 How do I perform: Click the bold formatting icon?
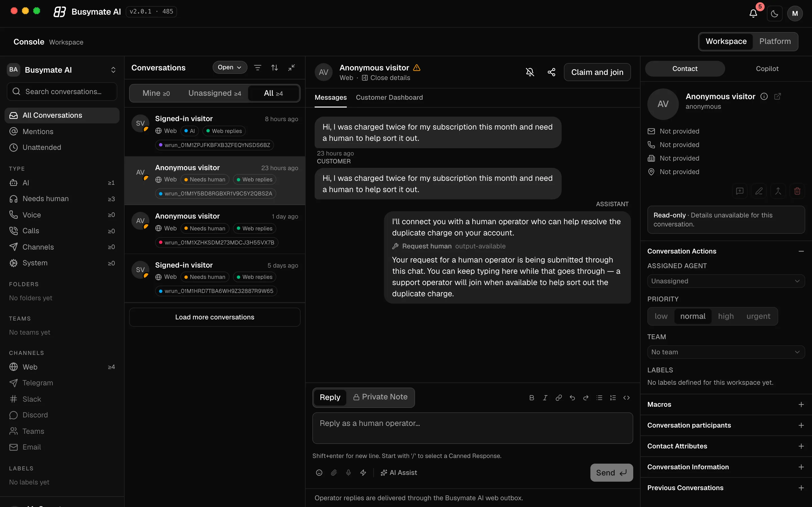point(531,398)
